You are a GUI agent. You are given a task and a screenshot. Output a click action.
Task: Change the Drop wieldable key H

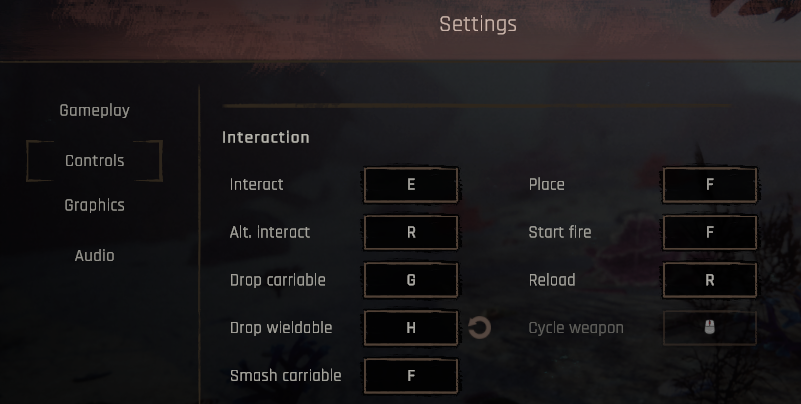click(411, 328)
